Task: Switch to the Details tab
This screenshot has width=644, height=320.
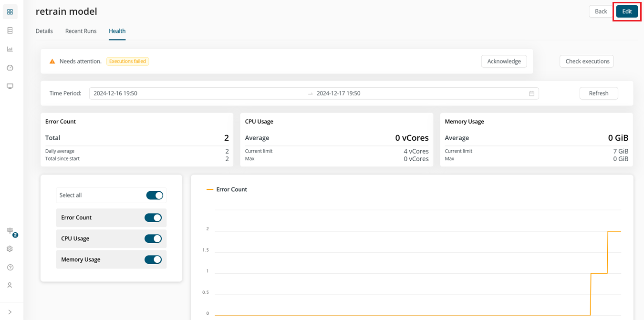Action: coord(44,31)
